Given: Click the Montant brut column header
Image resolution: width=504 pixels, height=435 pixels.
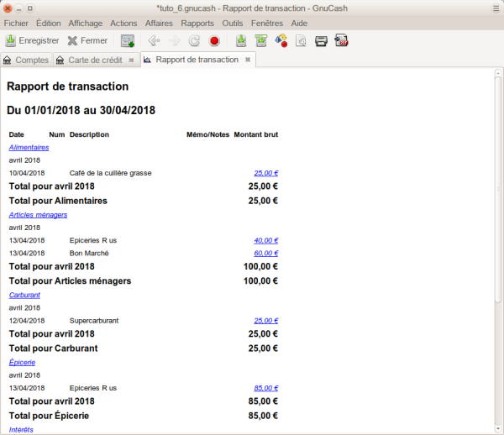Looking at the screenshot, I should coord(256,134).
